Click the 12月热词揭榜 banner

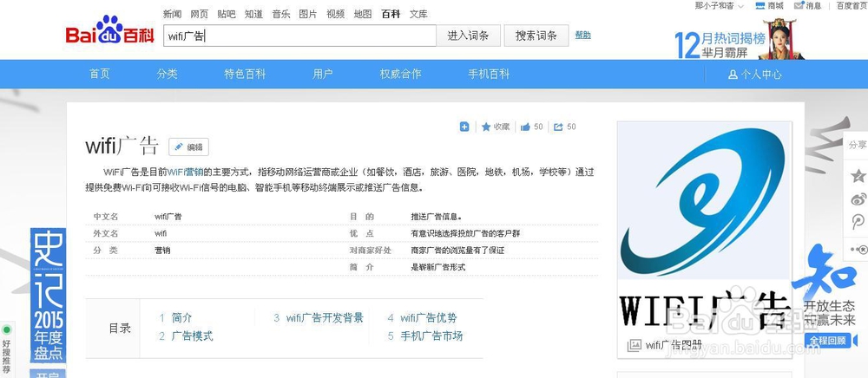coord(739,39)
